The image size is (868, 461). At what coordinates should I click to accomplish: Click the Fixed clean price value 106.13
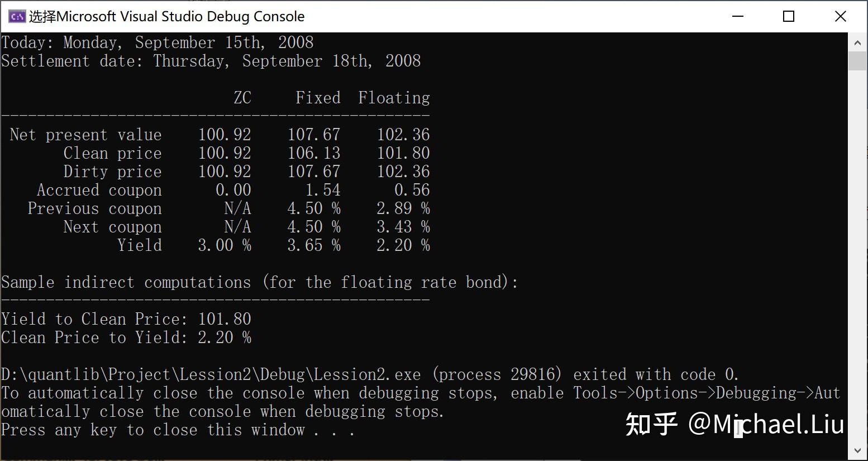313,153
